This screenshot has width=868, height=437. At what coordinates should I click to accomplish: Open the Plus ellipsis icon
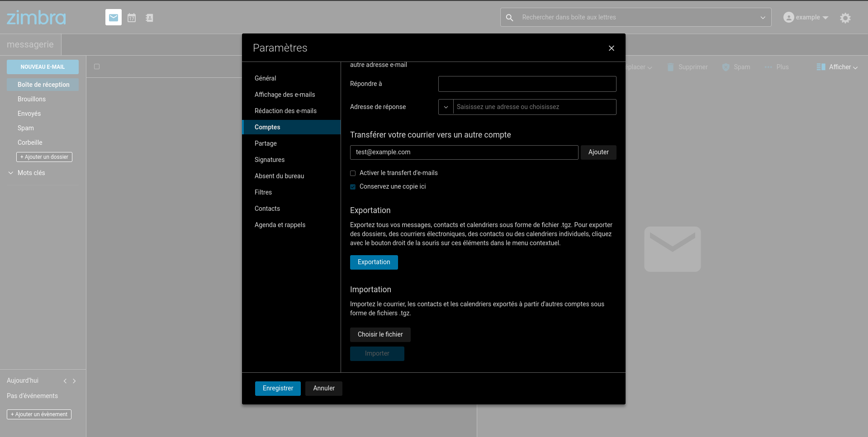(768, 67)
